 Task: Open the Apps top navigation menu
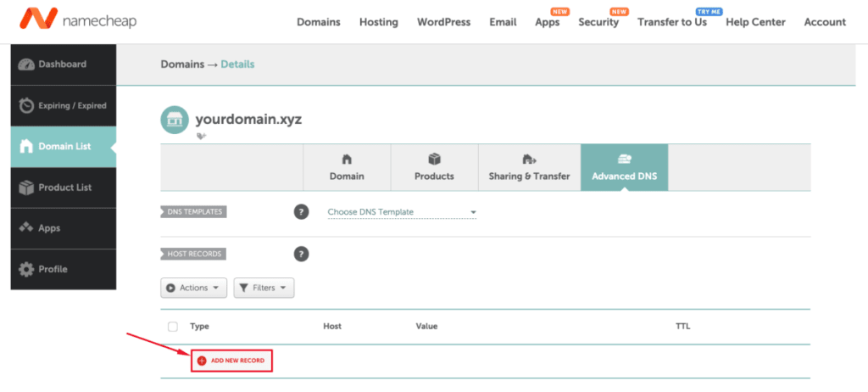[x=547, y=22]
